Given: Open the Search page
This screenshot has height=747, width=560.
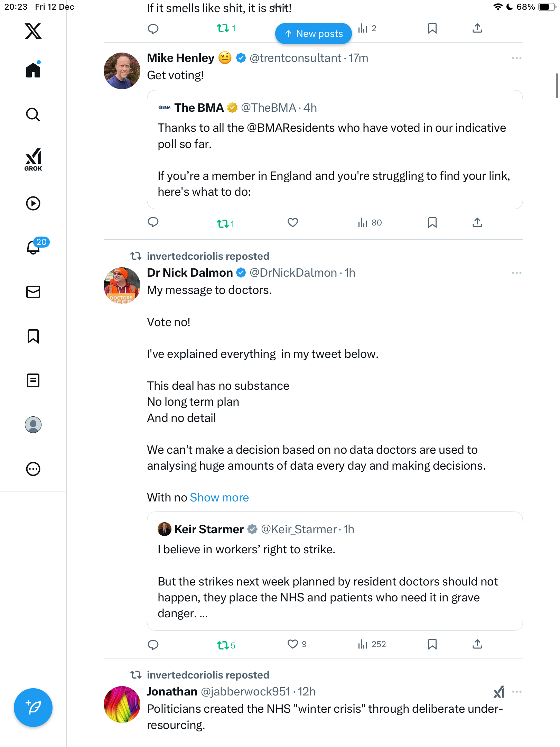Looking at the screenshot, I should pos(33,114).
